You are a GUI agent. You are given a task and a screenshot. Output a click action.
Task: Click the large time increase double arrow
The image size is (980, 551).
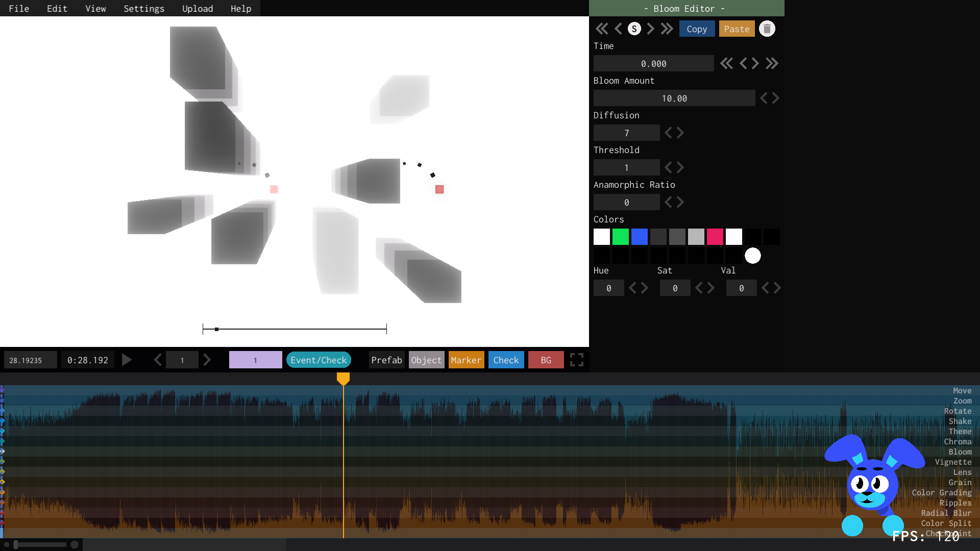[772, 64]
